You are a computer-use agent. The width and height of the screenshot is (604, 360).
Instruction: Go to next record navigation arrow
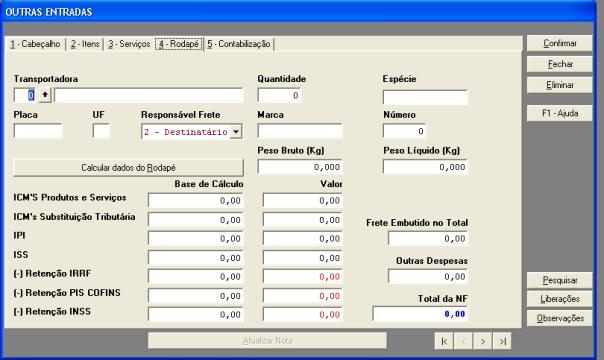coord(483,341)
